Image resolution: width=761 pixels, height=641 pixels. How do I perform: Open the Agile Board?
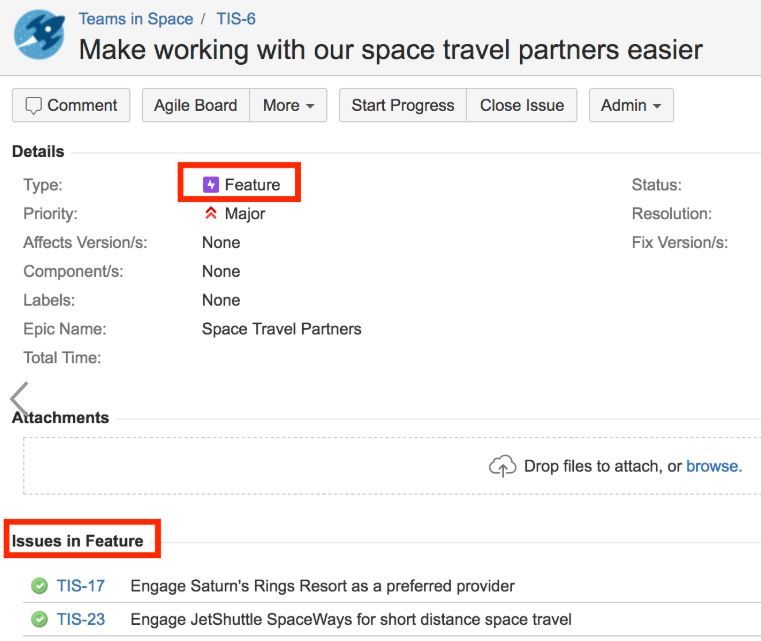(196, 106)
